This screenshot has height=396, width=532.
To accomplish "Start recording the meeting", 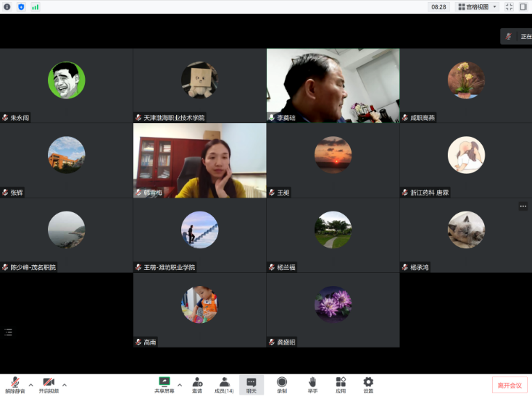I will (281, 383).
